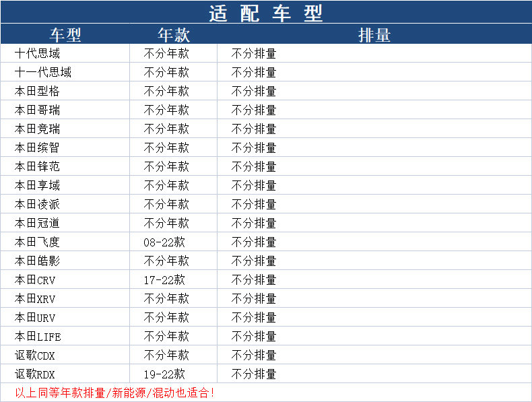The width and height of the screenshot is (532, 402).
Task: Click 不分排量 in the 本田缤智 row
Action: click(x=254, y=147)
